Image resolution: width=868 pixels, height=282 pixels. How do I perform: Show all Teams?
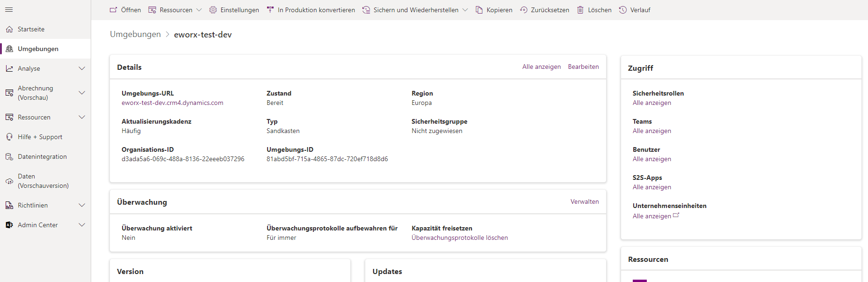[x=652, y=131]
